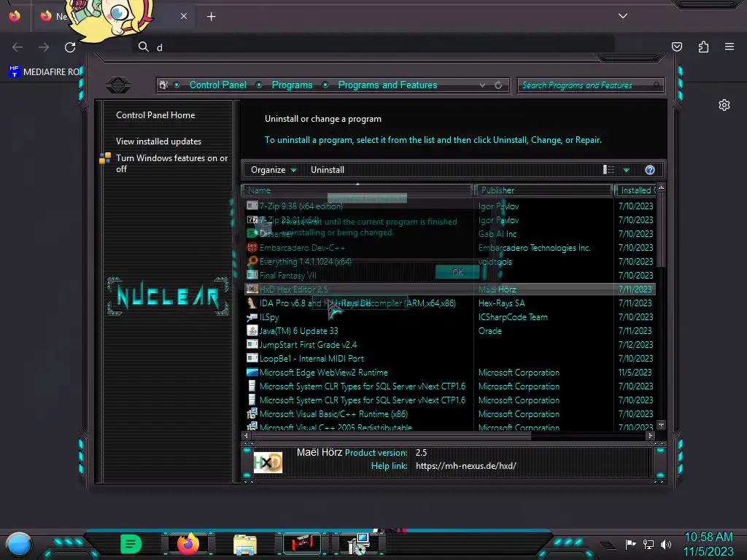Click the Edge WebView2 icon
The image size is (747, 560).
point(252,373)
